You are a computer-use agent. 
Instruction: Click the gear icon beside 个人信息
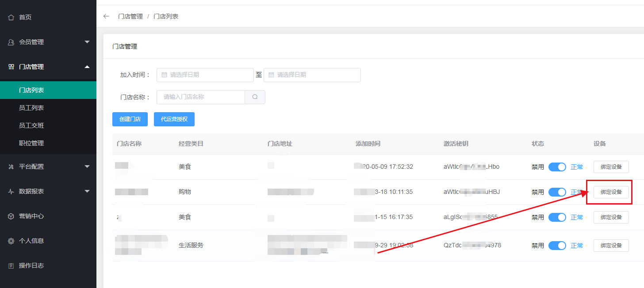[11, 241]
